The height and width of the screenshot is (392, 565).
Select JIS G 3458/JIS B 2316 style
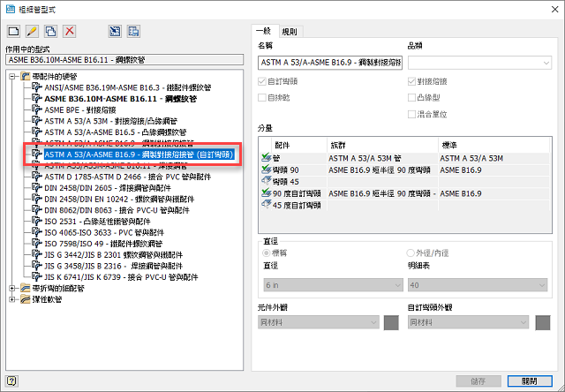coord(114,266)
